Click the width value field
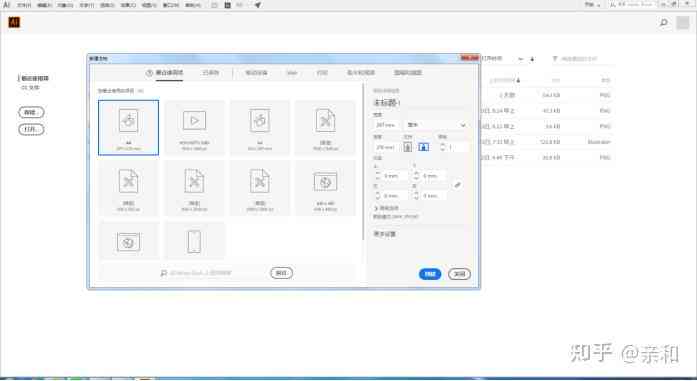 pos(386,125)
